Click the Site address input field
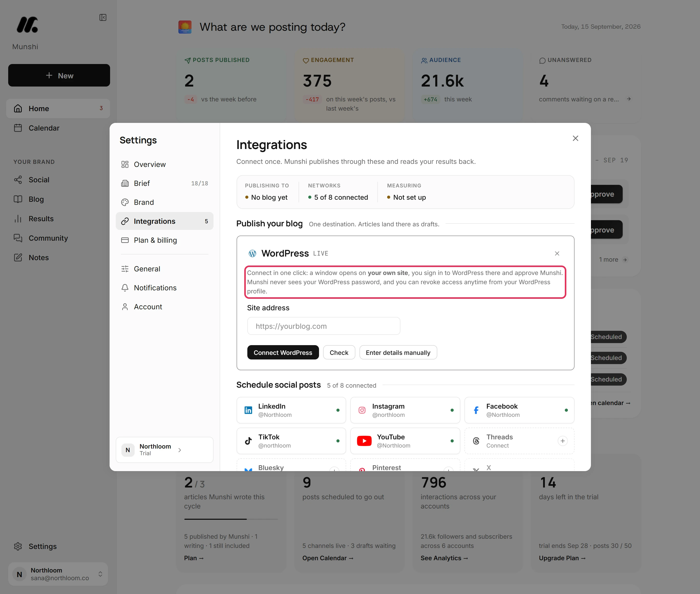The image size is (700, 594). pos(324,326)
